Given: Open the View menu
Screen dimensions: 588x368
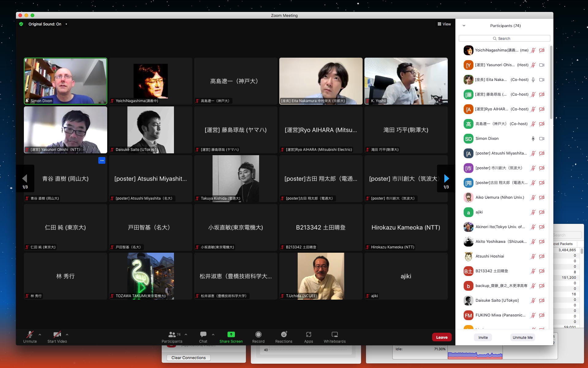Looking at the screenshot, I should [444, 24].
